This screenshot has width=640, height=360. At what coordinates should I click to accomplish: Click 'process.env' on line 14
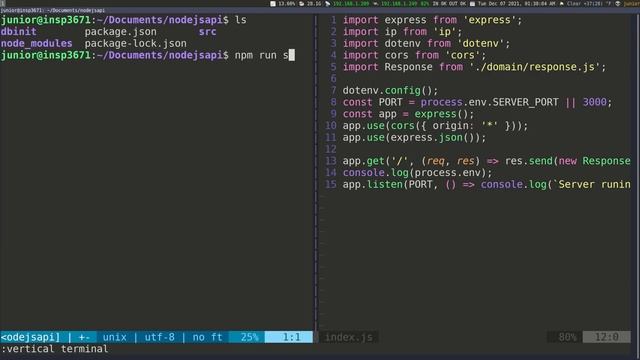coord(447,173)
